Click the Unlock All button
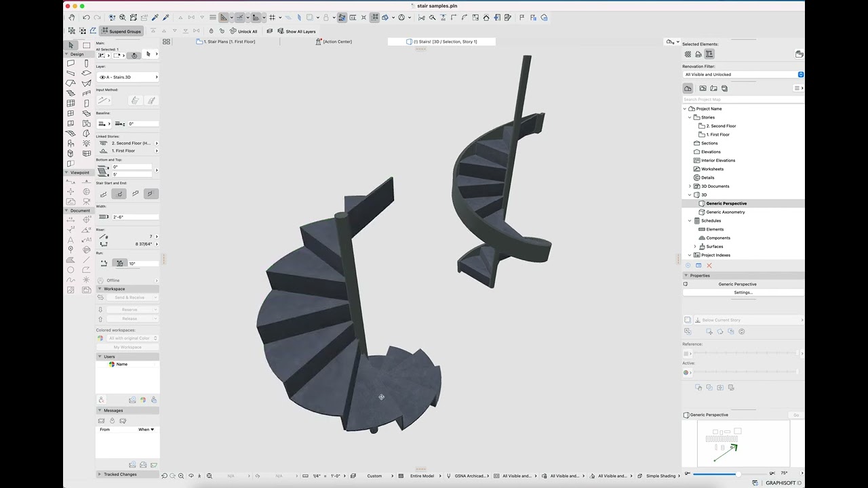Screen dimensions: 868x488 pos(243,31)
